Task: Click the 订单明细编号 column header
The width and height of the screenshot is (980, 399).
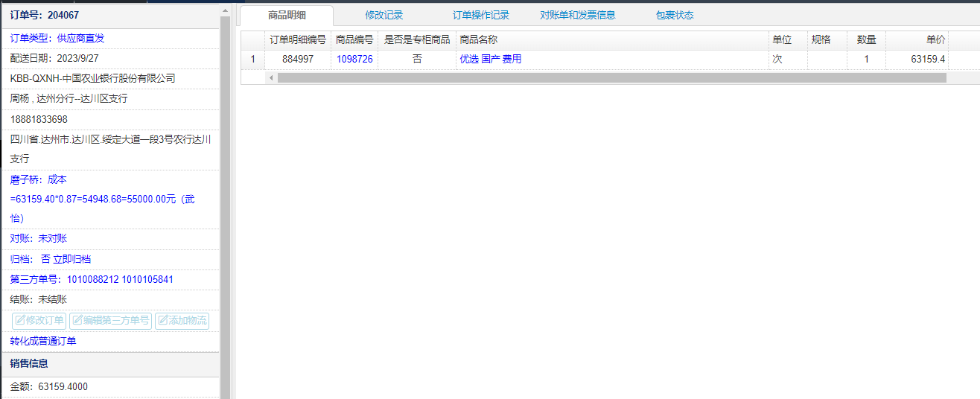Action: pyautogui.click(x=298, y=39)
